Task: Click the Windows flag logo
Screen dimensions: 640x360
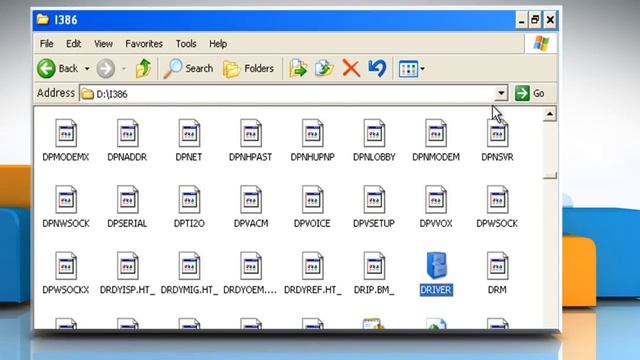Action: (x=541, y=43)
